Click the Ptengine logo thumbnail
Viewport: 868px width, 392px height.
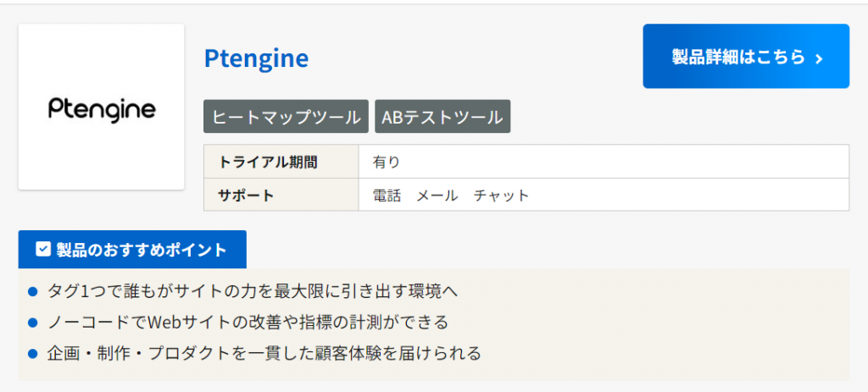[101, 108]
